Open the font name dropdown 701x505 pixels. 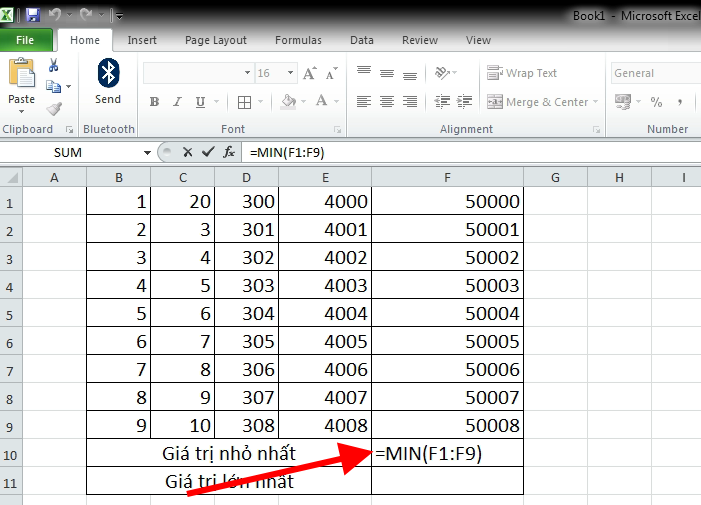click(x=247, y=73)
